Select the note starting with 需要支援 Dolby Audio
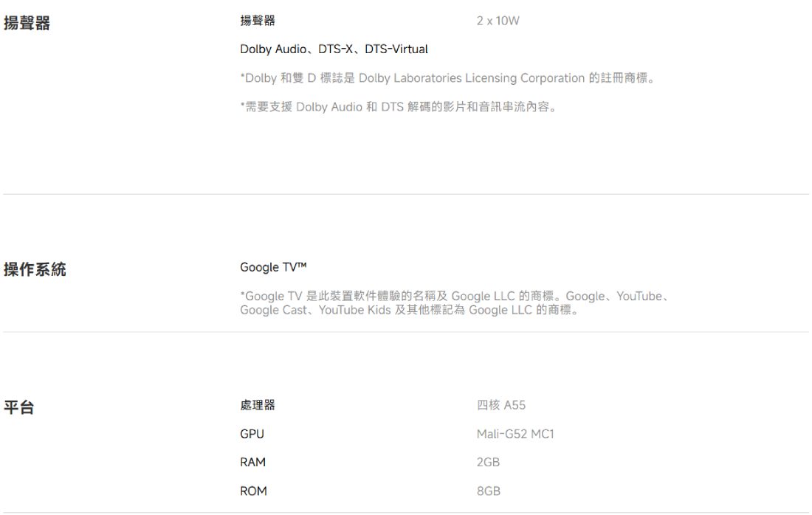 [399, 107]
